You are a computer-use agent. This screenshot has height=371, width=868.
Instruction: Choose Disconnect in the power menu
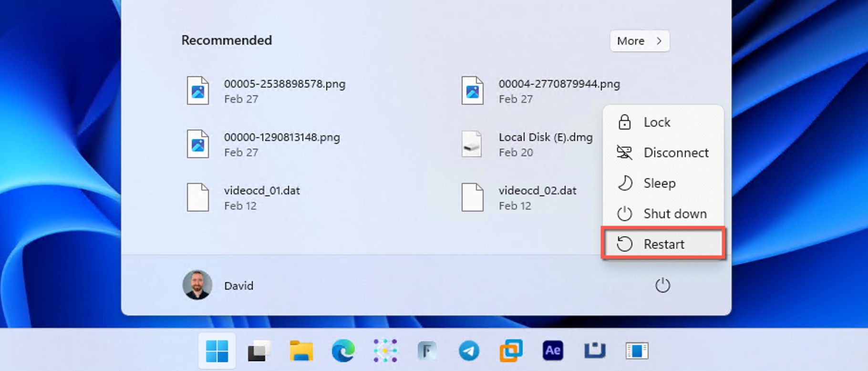point(663,153)
